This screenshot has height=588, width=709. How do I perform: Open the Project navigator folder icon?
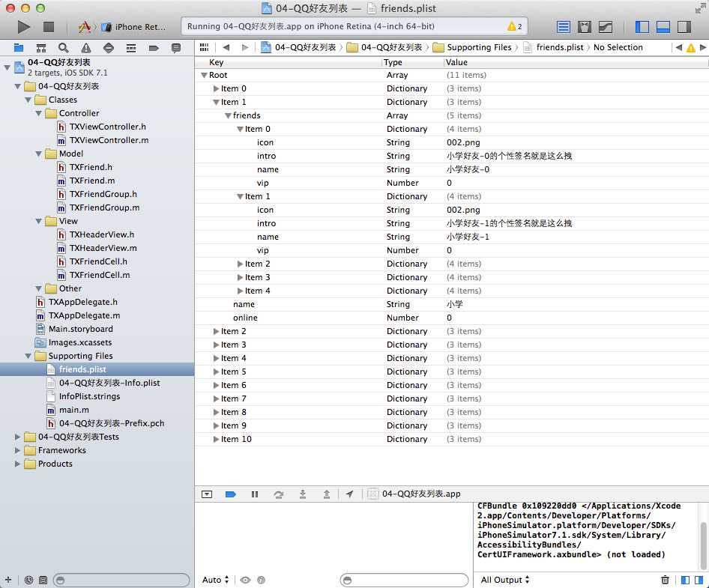[19, 47]
